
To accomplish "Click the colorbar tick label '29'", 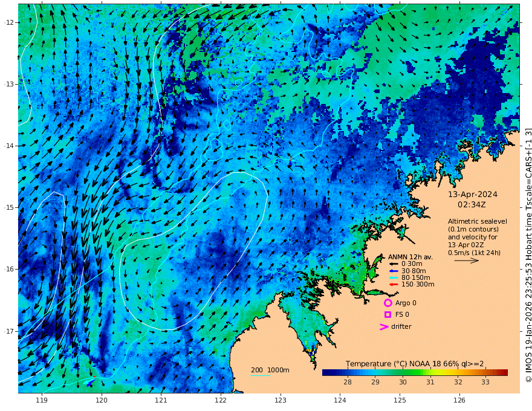I will click(375, 382).
